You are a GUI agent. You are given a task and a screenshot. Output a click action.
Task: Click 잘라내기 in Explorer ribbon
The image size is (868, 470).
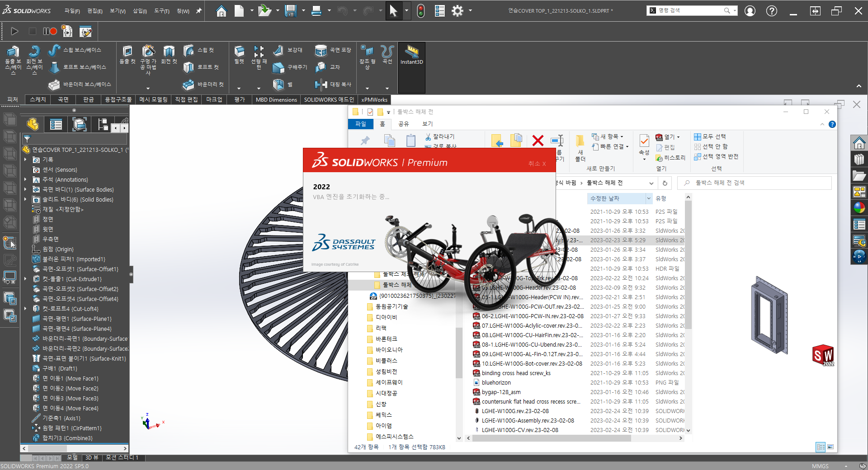click(x=440, y=136)
